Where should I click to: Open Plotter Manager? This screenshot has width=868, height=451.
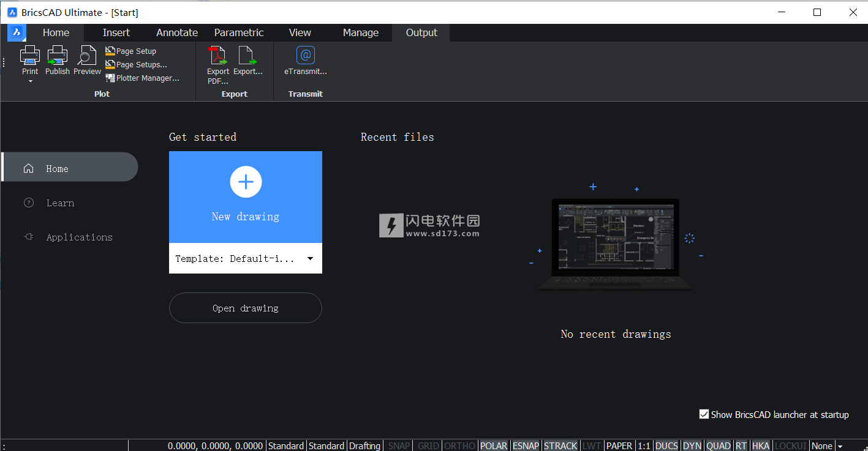tap(142, 78)
